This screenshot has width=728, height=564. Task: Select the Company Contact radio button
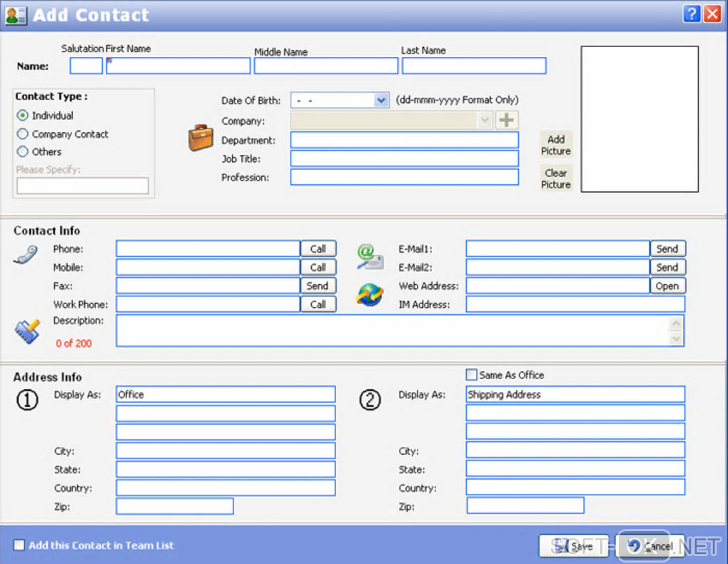pyautogui.click(x=22, y=134)
